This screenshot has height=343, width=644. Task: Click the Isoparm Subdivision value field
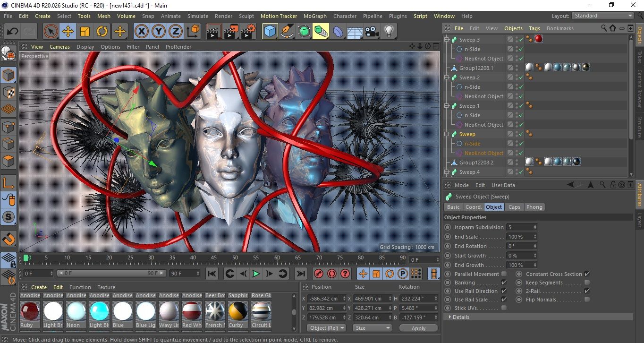[519, 227]
